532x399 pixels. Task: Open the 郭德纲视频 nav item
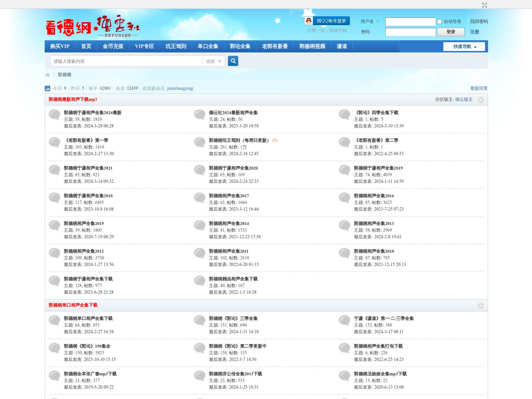[x=312, y=46]
